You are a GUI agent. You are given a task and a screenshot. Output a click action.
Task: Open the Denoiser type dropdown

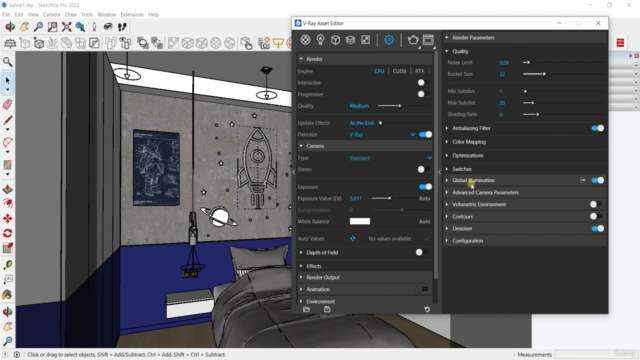point(413,134)
